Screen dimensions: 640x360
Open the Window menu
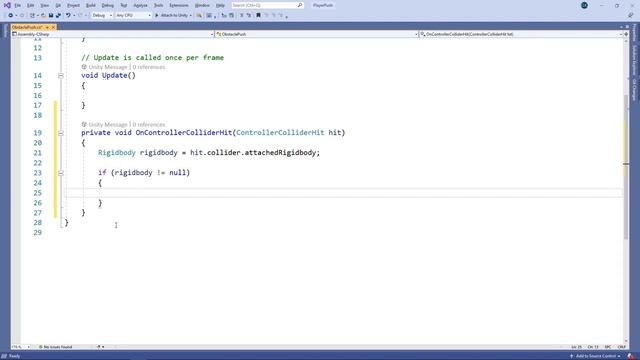coord(202,5)
